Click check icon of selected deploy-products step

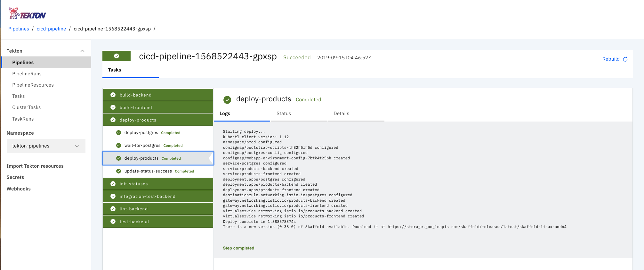point(118,158)
